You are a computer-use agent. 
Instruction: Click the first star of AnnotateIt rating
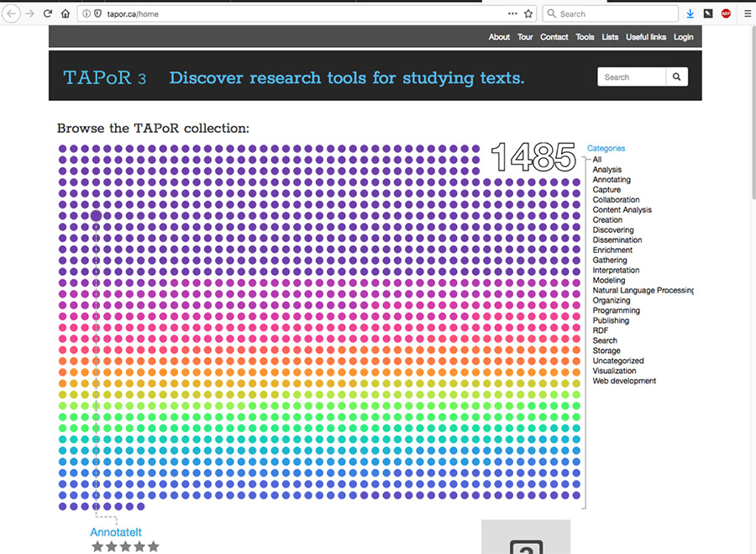pyautogui.click(x=97, y=546)
